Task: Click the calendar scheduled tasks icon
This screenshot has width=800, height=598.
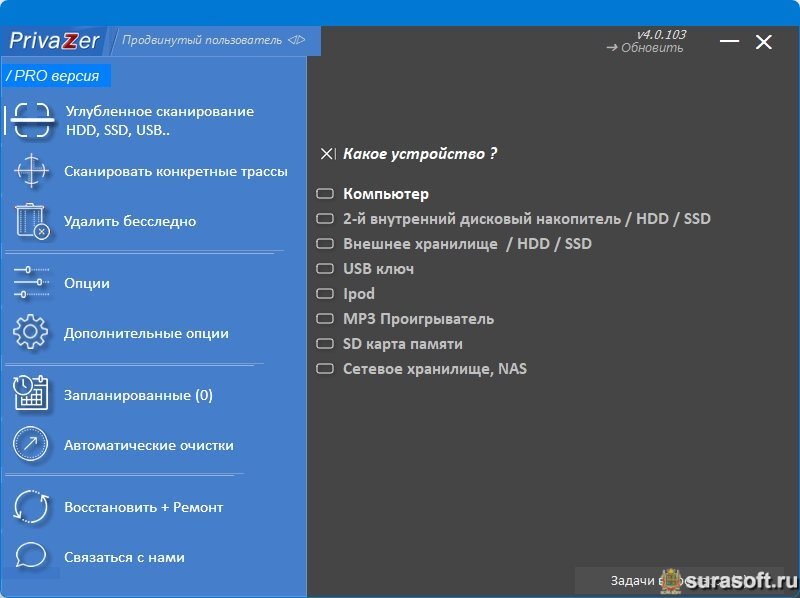Action: pos(31,393)
